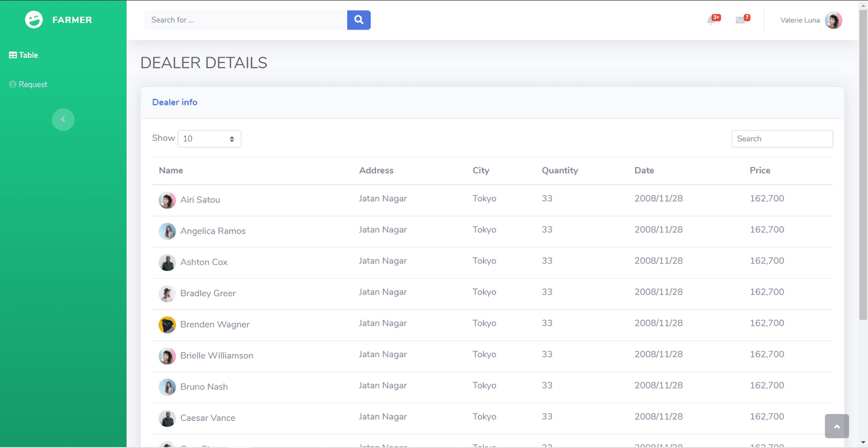Open the Table sidebar menu item

[x=24, y=55]
